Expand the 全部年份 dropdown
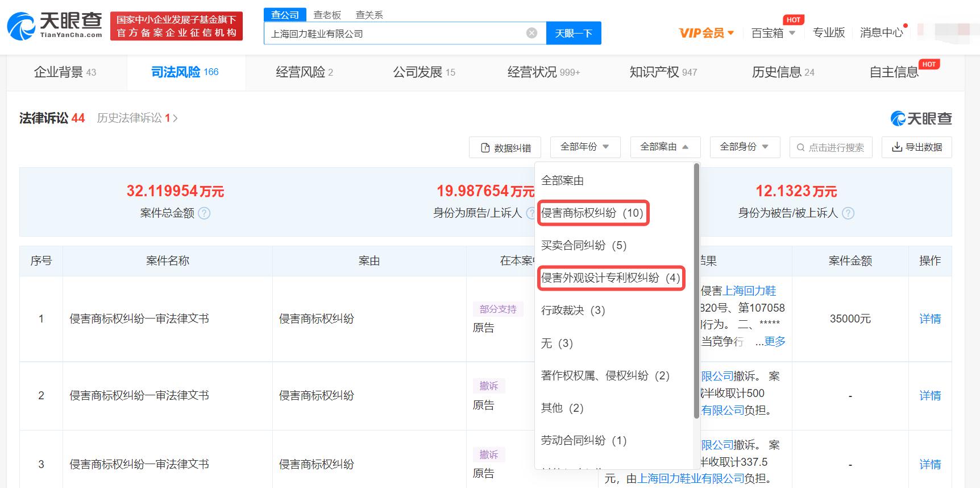 tap(585, 147)
